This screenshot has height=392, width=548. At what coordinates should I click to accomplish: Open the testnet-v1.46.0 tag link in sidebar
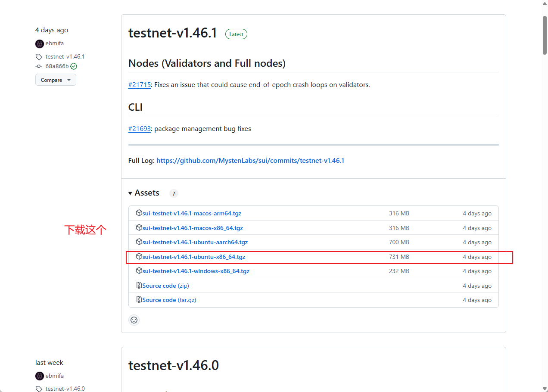coord(65,389)
